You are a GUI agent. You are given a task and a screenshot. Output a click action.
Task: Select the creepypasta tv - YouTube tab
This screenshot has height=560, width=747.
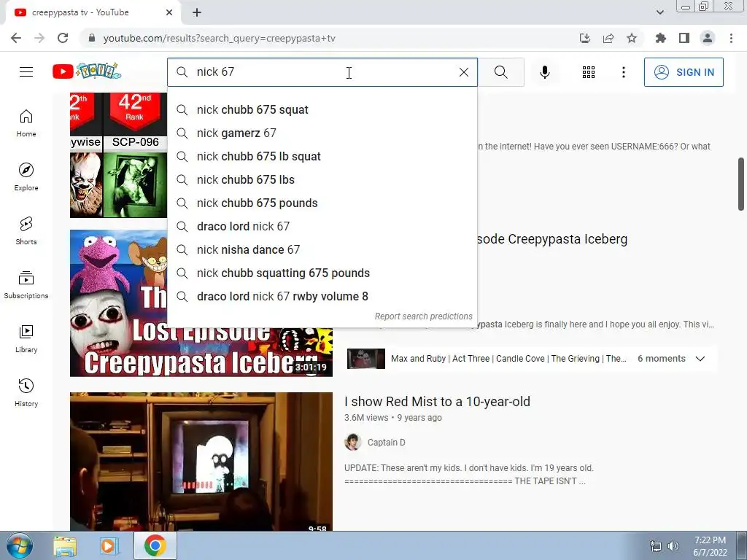pos(93,13)
